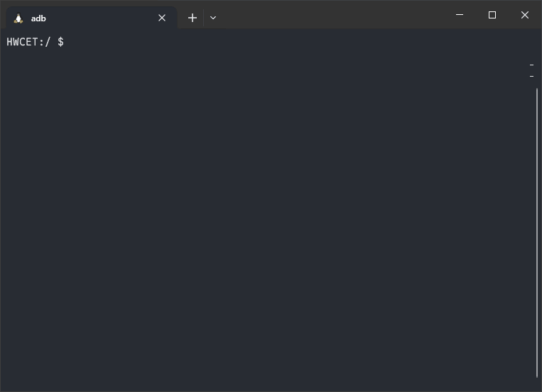
Task: Open the new tab profile dropdown
Action: 213,18
